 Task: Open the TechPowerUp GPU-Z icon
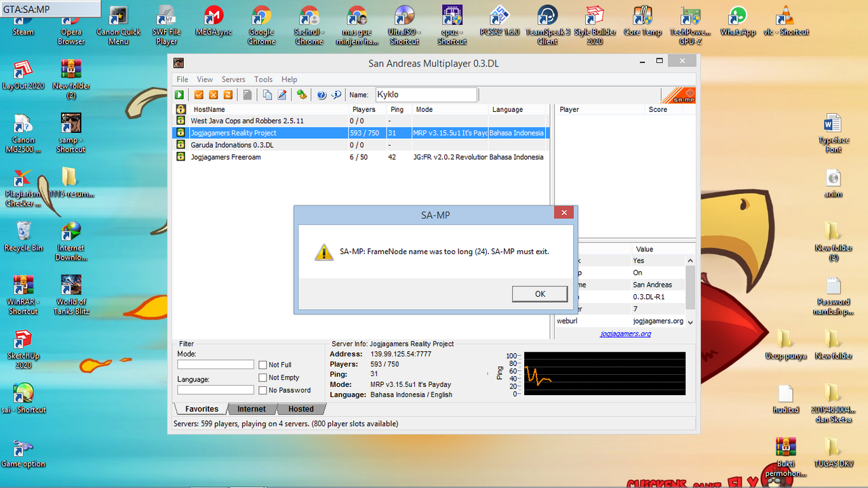(x=690, y=26)
